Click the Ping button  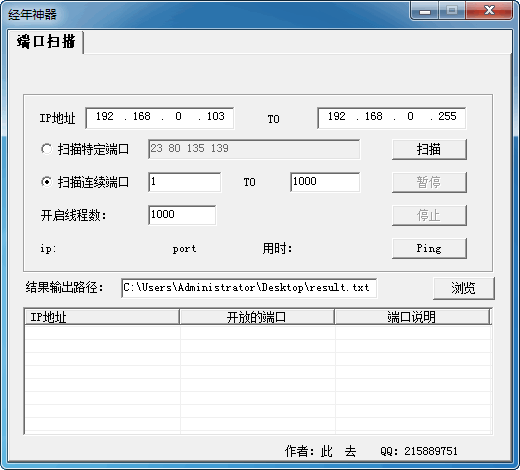coord(429,248)
